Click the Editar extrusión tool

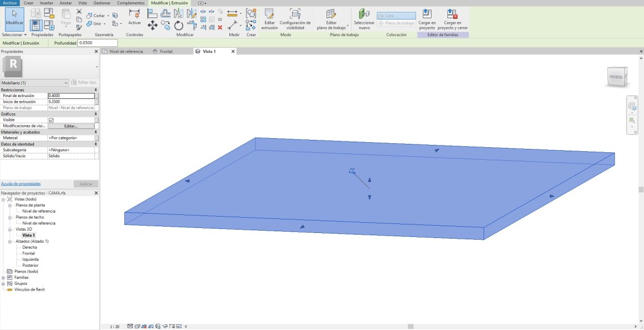pos(269,18)
